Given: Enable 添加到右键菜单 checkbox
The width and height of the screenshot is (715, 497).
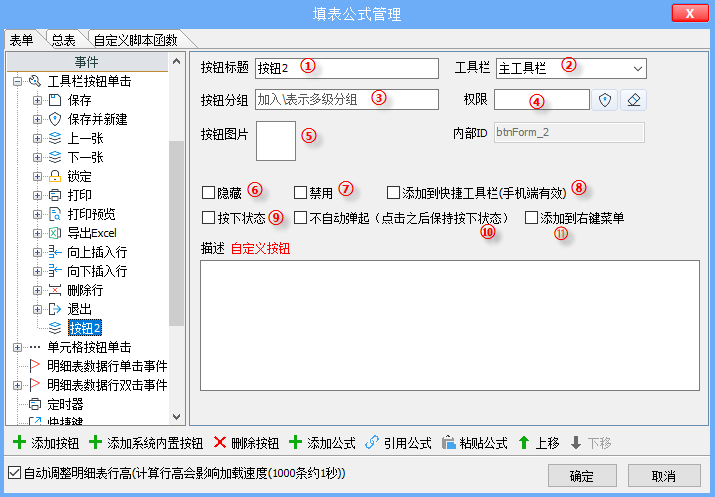Looking at the screenshot, I should [x=531, y=217].
